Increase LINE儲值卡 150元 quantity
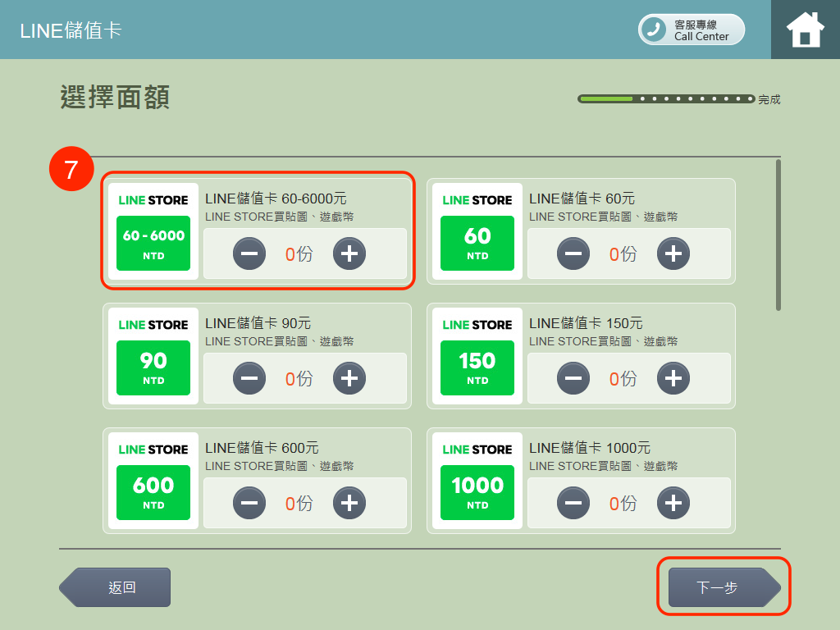Viewport: 840px width, 630px height. point(673,378)
